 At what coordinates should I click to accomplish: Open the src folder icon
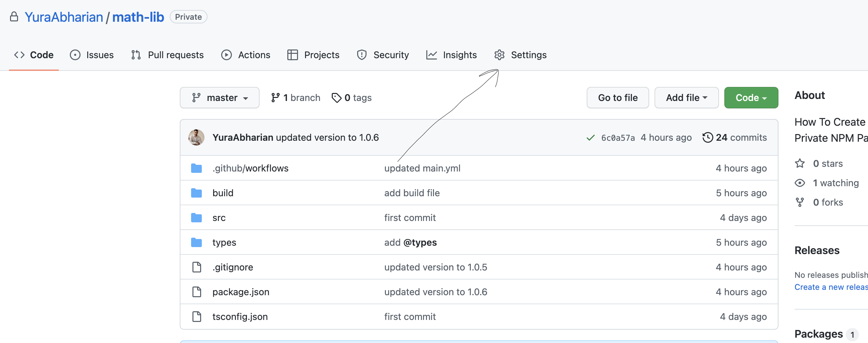(196, 218)
